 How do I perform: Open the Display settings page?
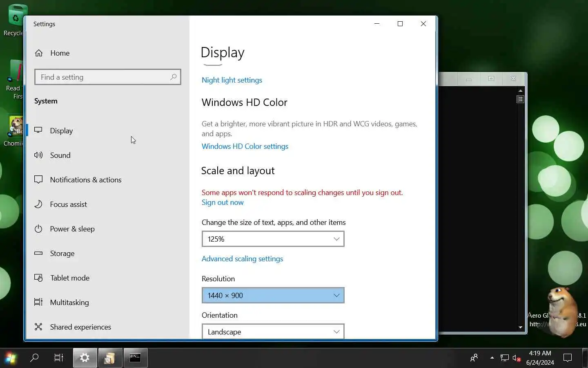point(108,131)
